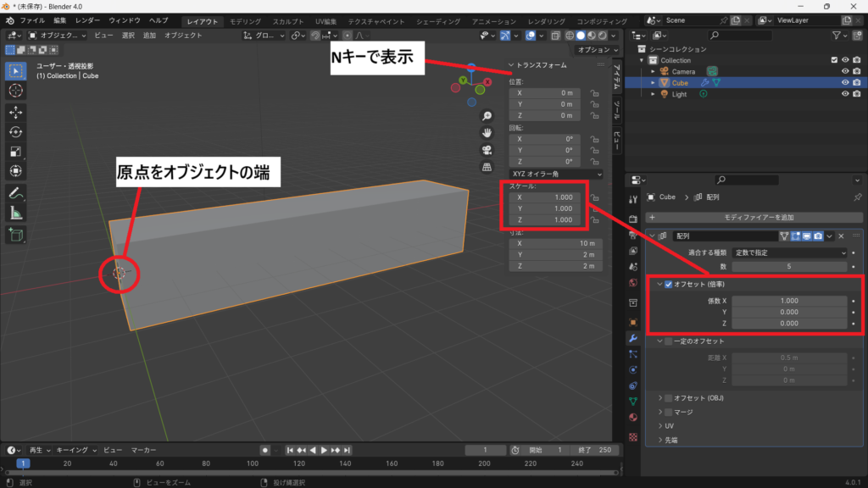868x488 pixels.
Task: Switch to the モデリング workspace tab
Action: coord(246,20)
